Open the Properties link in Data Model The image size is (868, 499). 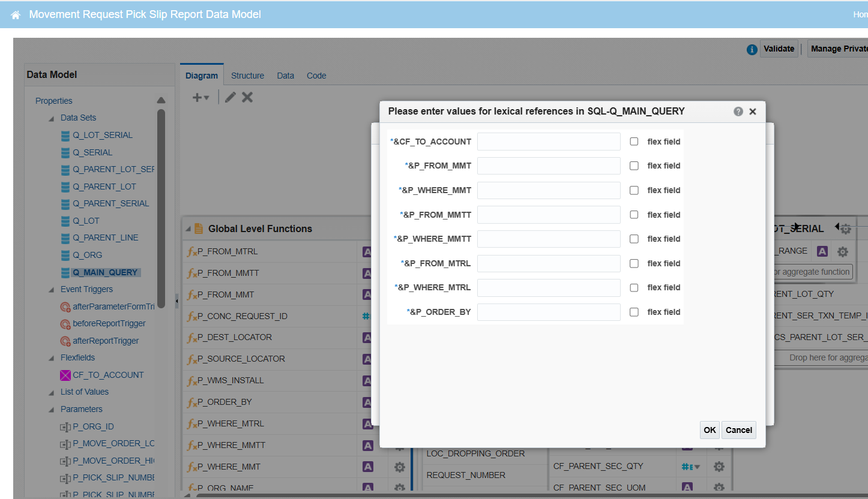tap(54, 101)
